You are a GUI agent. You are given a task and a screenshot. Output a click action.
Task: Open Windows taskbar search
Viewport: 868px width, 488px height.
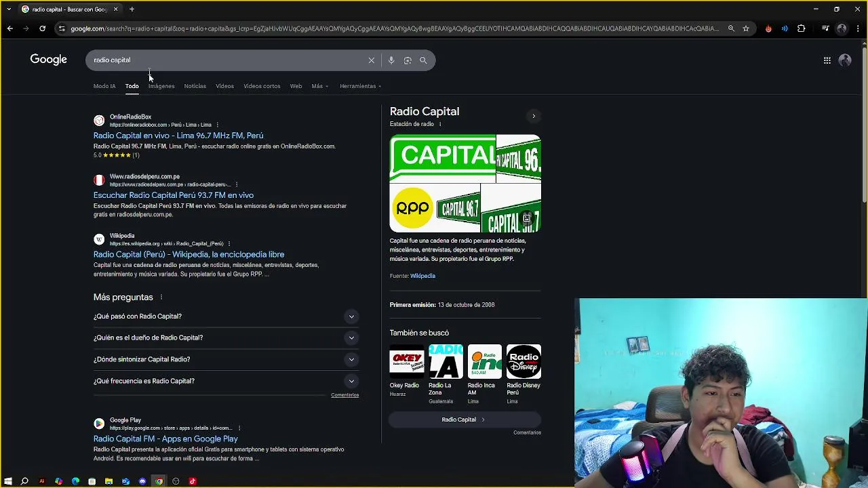point(24,481)
